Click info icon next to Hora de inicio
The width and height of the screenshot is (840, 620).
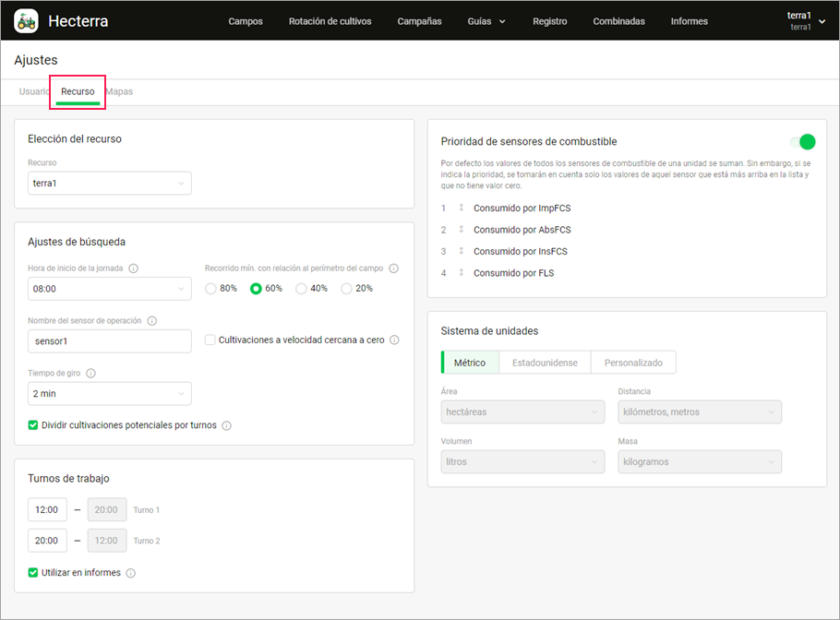[x=134, y=268]
